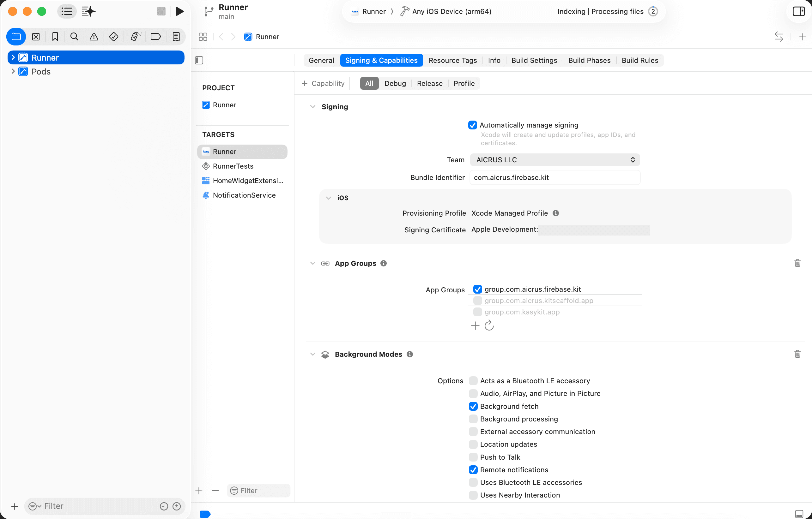Image resolution: width=812 pixels, height=519 pixels.
Task: Collapse the iOS signing subsection
Action: pos(329,198)
